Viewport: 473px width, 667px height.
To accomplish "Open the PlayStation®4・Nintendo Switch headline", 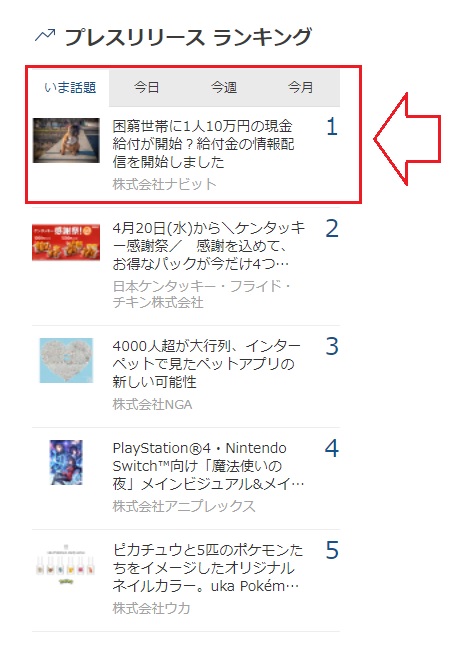I will coord(208,466).
